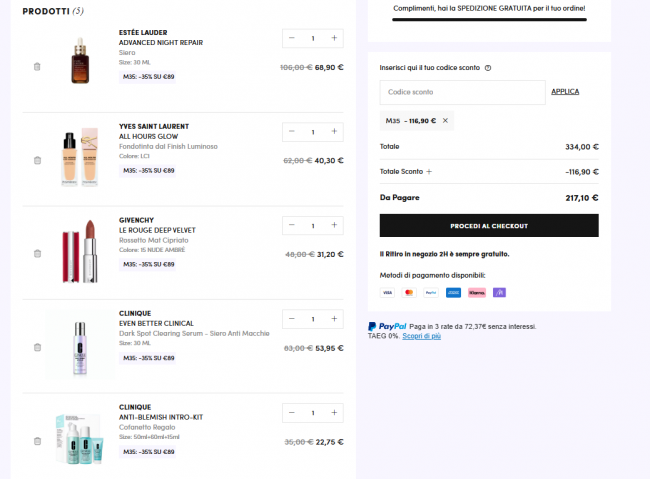650x479 pixels.
Task: Delete Estée Lauder Advanced Night Repair from cart
Action: pyautogui.click(x=37, y=67)
